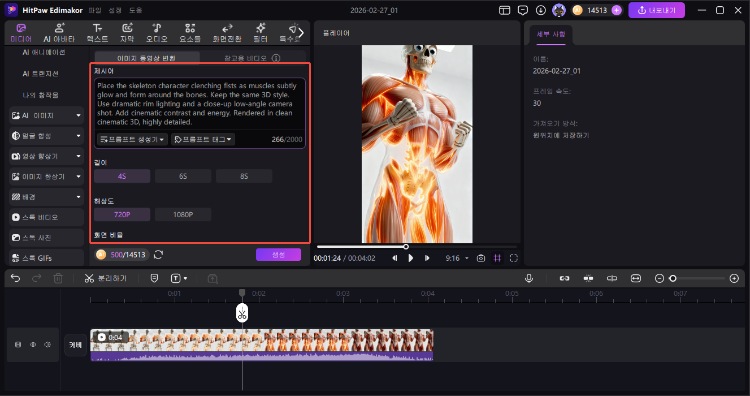
Task: Open the Text tool tab
Action: pyautogui.click(x=97, y=33)
